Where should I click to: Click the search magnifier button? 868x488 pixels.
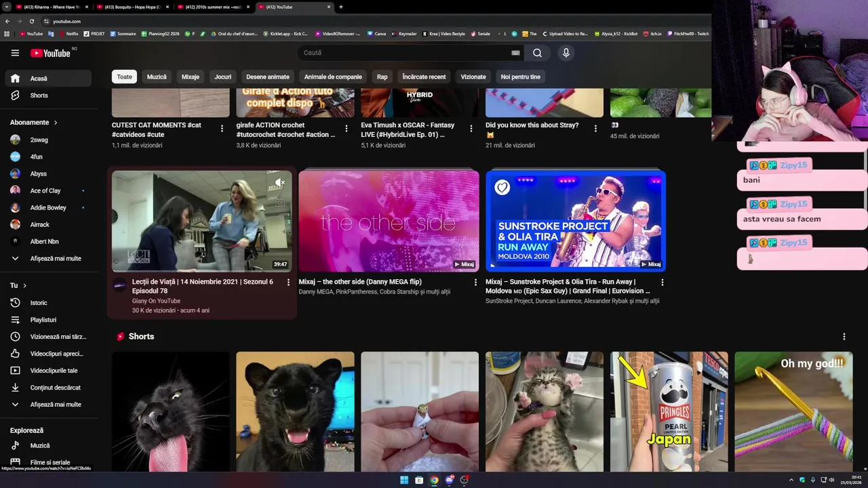[537, 53]
